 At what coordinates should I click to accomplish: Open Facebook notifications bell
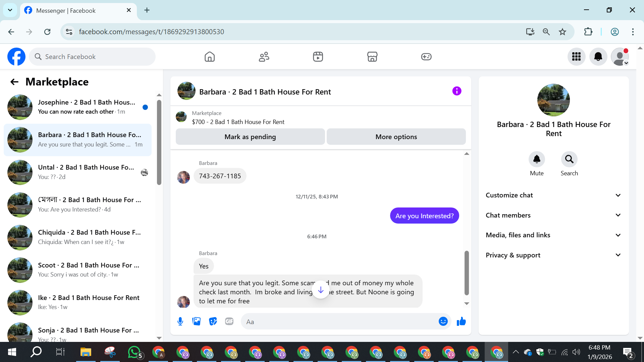point(598,57)
